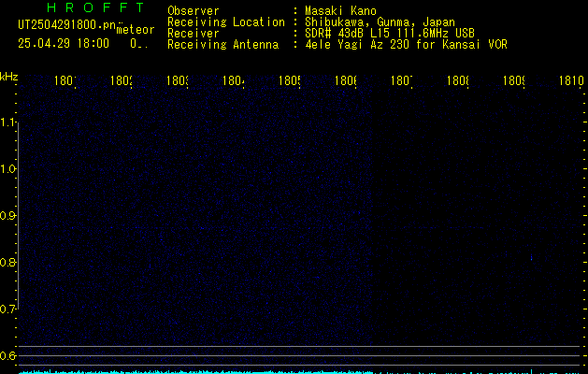Click observer name Masaki Kano
588x374 pixels.
point(340,10)
